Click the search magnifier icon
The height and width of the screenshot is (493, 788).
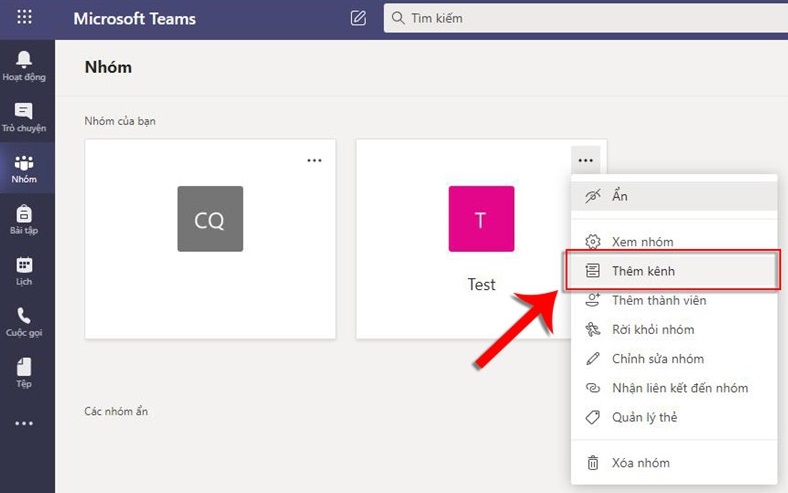pyautogui.click(x=398, y=18)
